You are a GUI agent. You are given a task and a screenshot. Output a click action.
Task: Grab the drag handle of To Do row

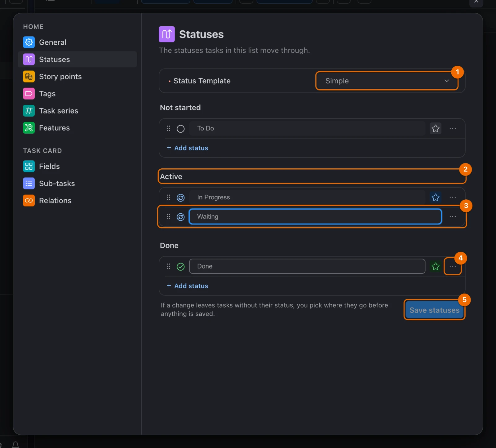(x=168, y=128)
